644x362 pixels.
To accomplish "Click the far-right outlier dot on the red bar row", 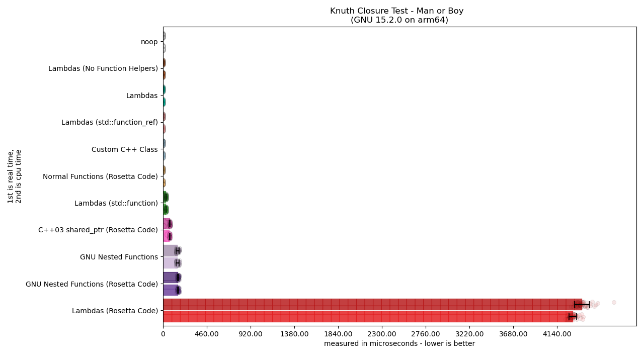I will [614, 302].
